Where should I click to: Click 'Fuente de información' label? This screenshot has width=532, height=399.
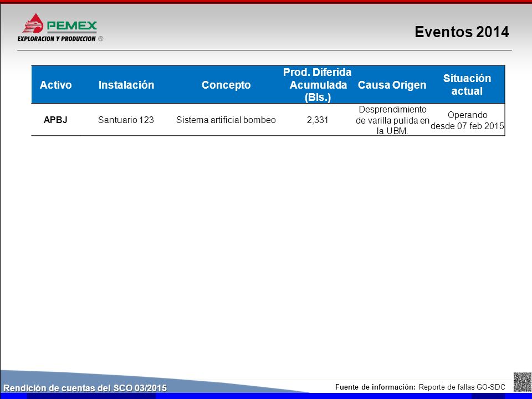coord(375,387)
